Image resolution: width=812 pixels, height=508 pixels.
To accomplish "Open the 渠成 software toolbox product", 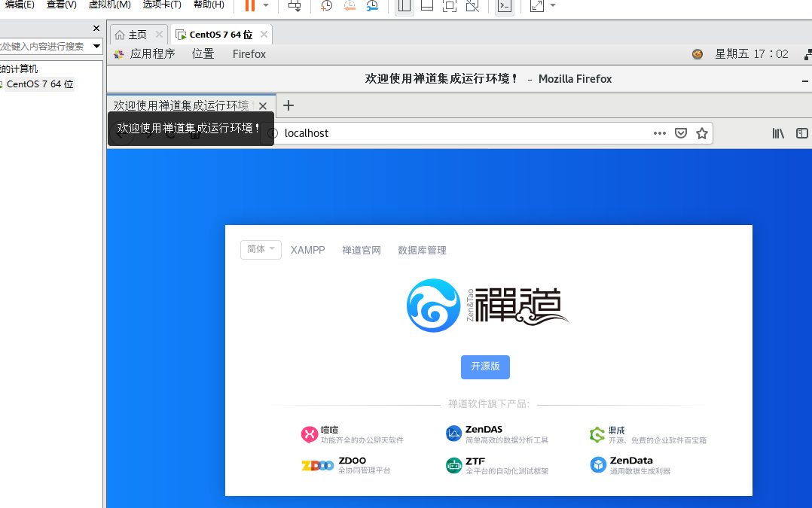I will point(648,435).
